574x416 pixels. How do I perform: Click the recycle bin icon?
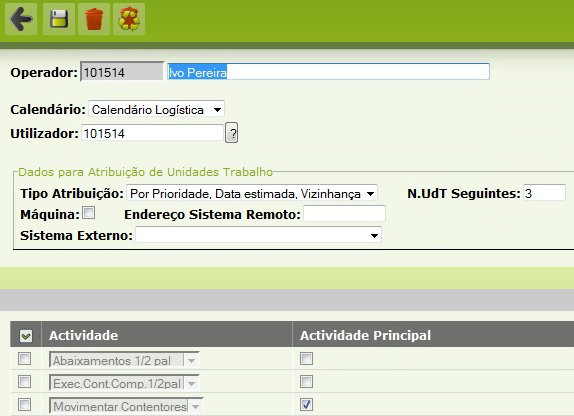pos(129,19)
